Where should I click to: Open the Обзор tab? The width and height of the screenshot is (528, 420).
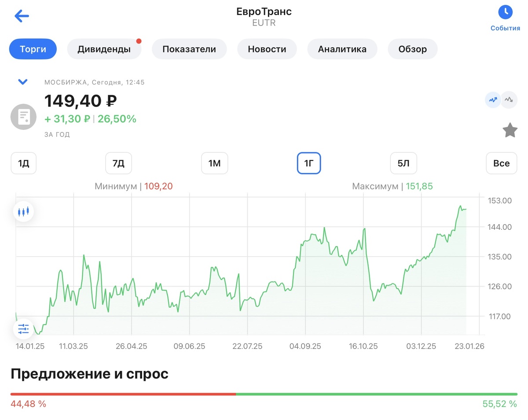(413, 49)
